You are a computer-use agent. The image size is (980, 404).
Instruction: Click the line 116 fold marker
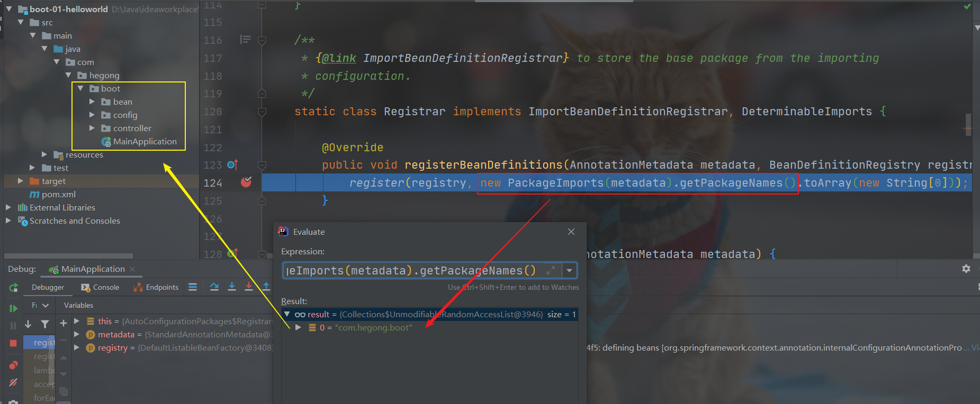click(262, 40)
